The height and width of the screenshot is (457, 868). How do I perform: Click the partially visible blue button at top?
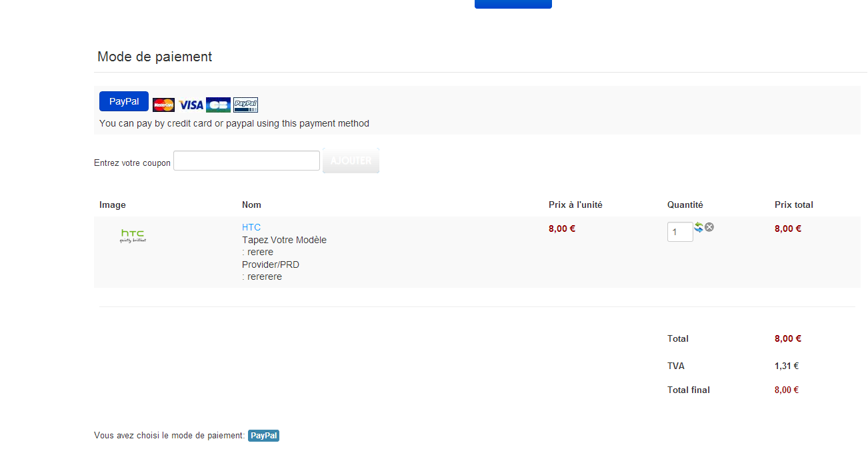tap(513, 3)
